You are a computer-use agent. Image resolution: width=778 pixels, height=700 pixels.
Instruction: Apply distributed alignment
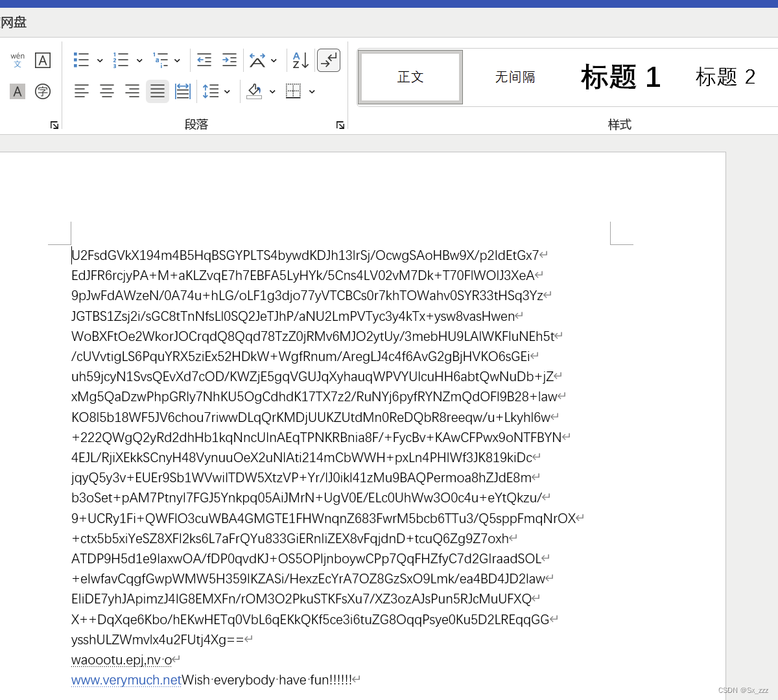click(183, 91)
